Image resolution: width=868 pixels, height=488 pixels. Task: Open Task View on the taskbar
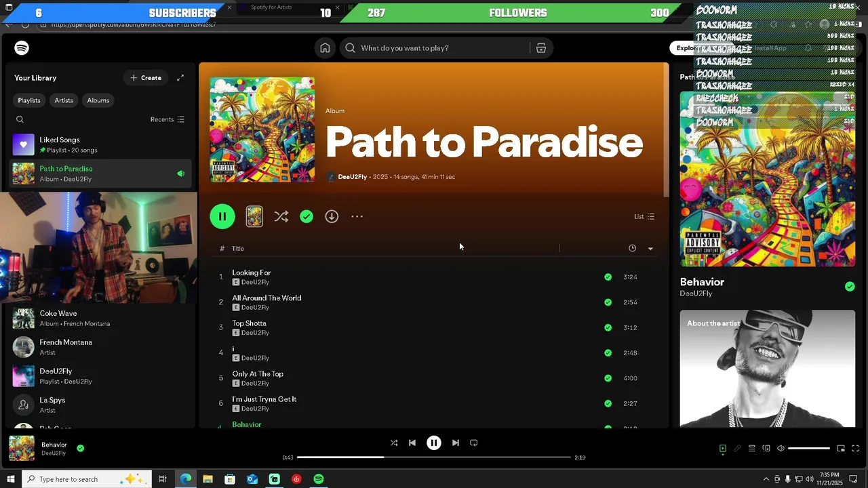(163, 479)
